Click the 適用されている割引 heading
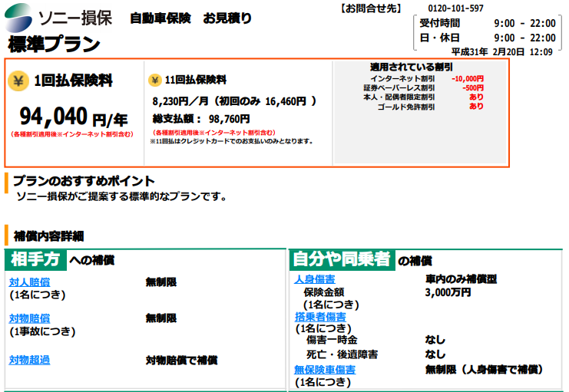This screenshot has width=569, height=392. [412, 67]
